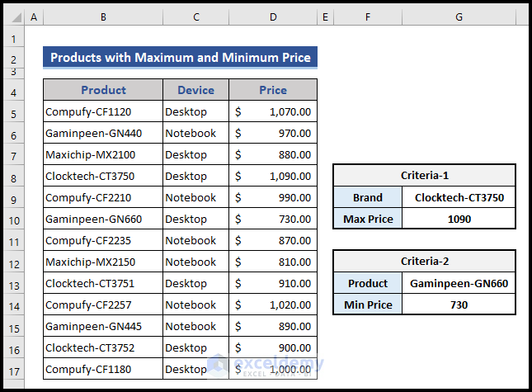This screenshot has height=392, width=532.
Task: Click the Device column header cell
Action: tap(196, 90)
